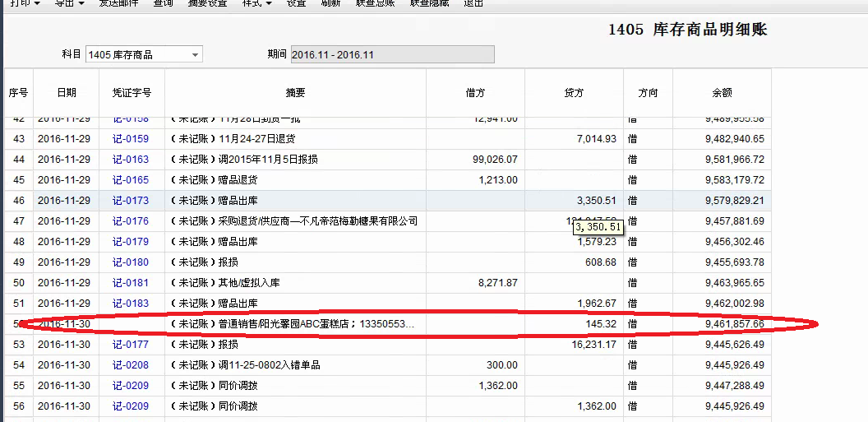The height and width of the screenshot is (422, 868).
Task: Open 摘要设置 from the toolbar
Action: click(x=208, y=3)
